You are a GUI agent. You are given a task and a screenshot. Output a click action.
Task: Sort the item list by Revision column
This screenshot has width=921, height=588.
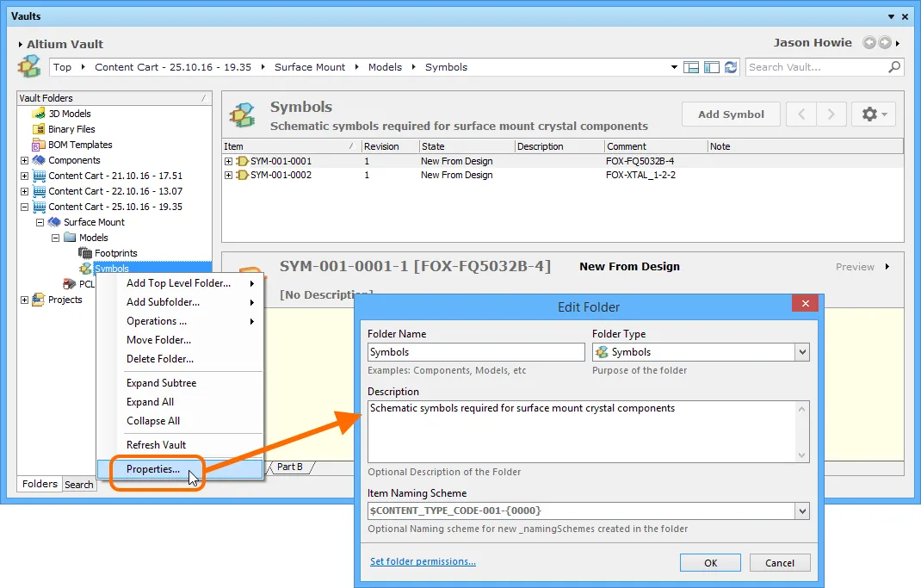coord(389,146)
